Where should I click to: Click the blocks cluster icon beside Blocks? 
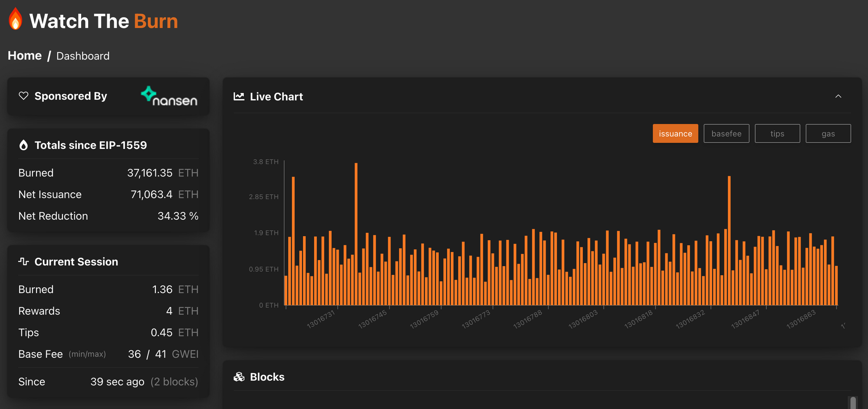[x=239, y=377]
